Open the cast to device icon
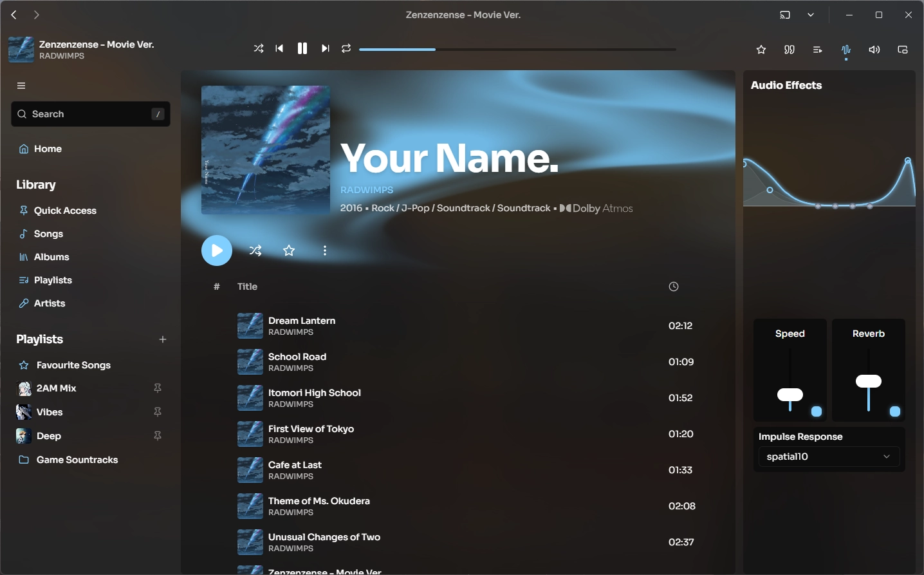 [x=785, y=15]
